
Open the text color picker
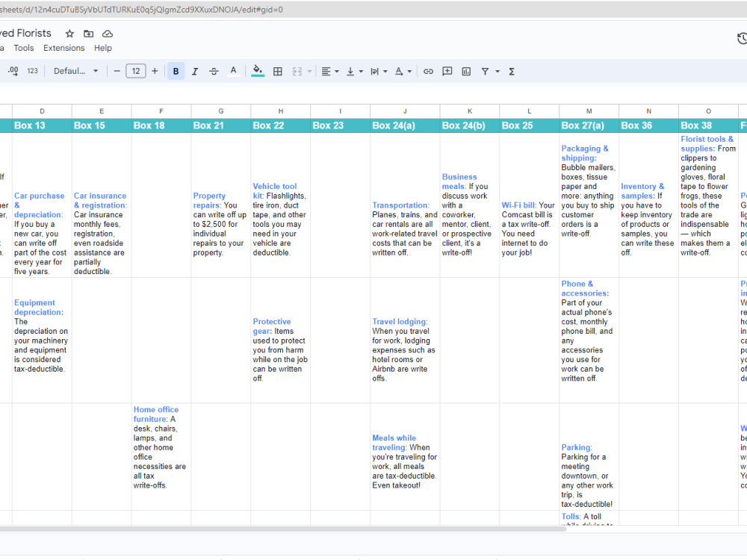pos(233,71)
